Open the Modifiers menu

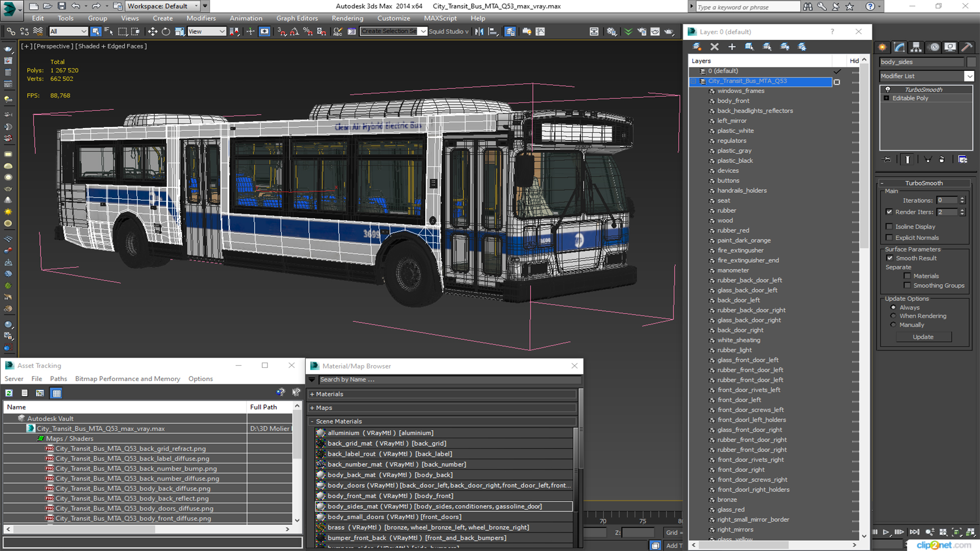click(x=201, y=18)
